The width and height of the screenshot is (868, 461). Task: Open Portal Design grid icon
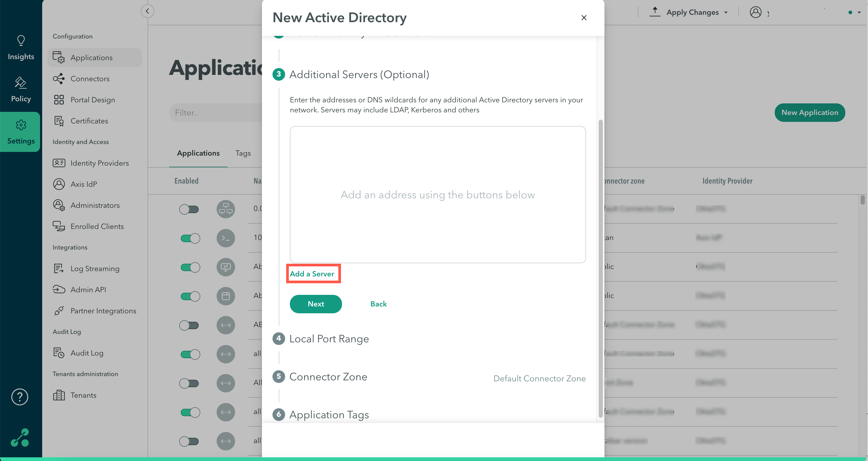pos(58,100)
